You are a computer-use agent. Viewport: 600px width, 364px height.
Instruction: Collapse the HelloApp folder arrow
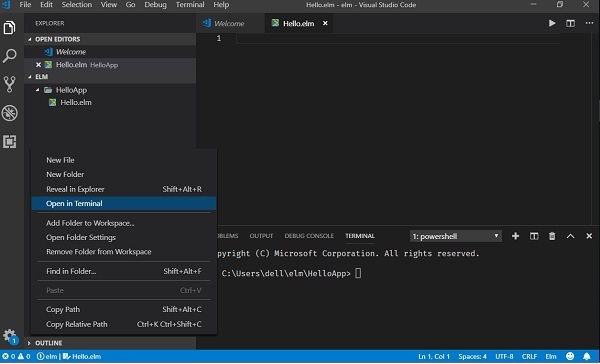(x=38, y=90)
